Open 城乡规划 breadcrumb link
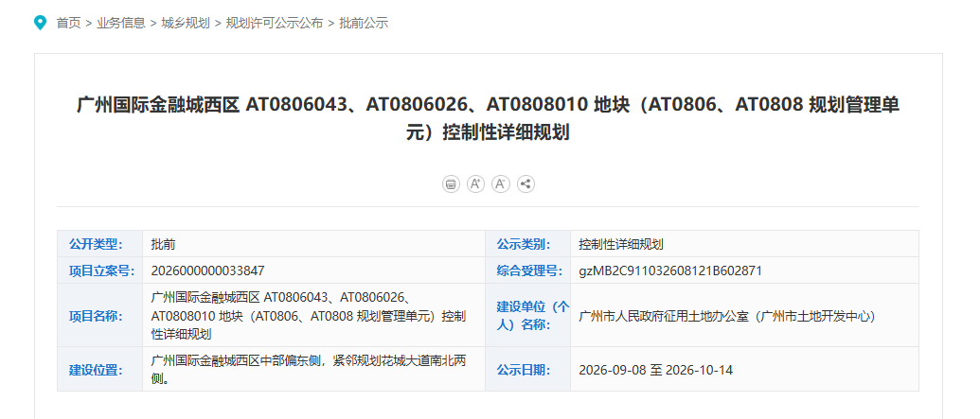 (x=185, y=23)
